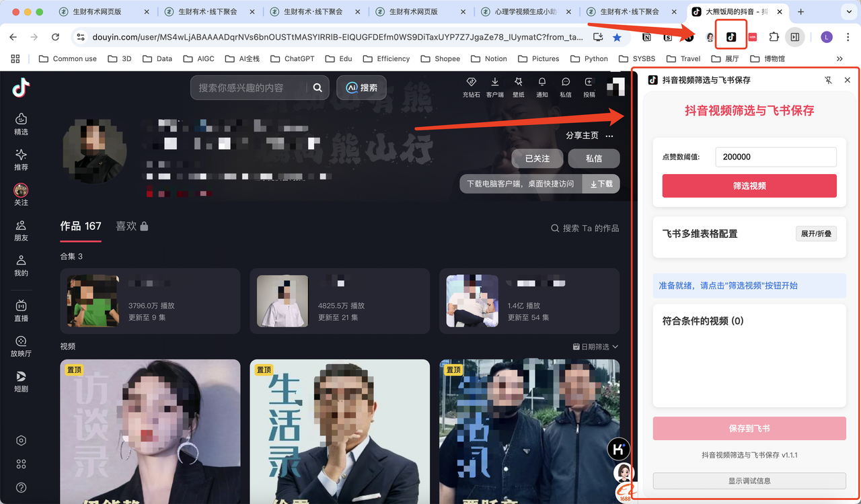Click the 保存到飞书 button
The image size is (861, 504).
tap(749, 428)
